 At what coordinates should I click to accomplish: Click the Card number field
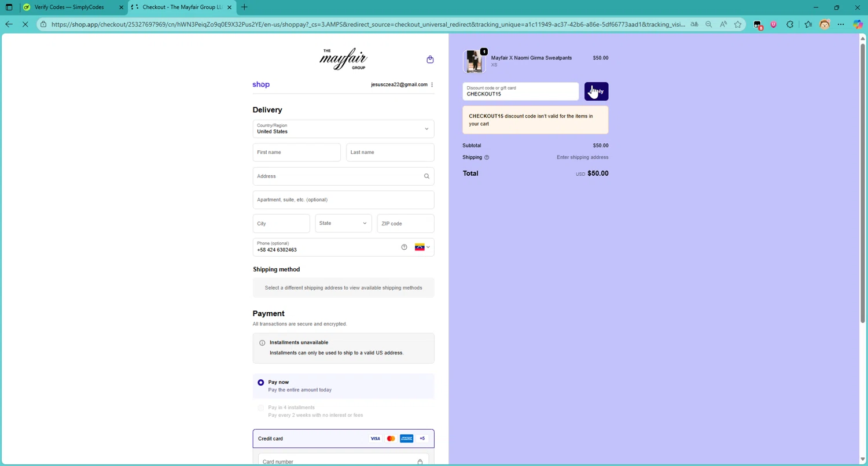click(x=343, y=460)
